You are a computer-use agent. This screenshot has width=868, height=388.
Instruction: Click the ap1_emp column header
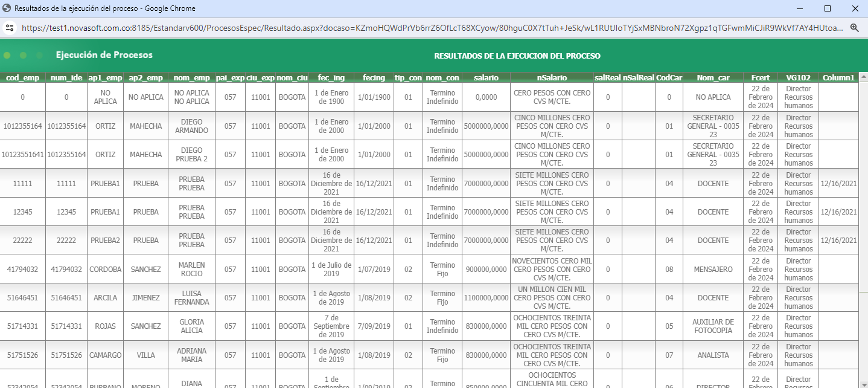106,78
